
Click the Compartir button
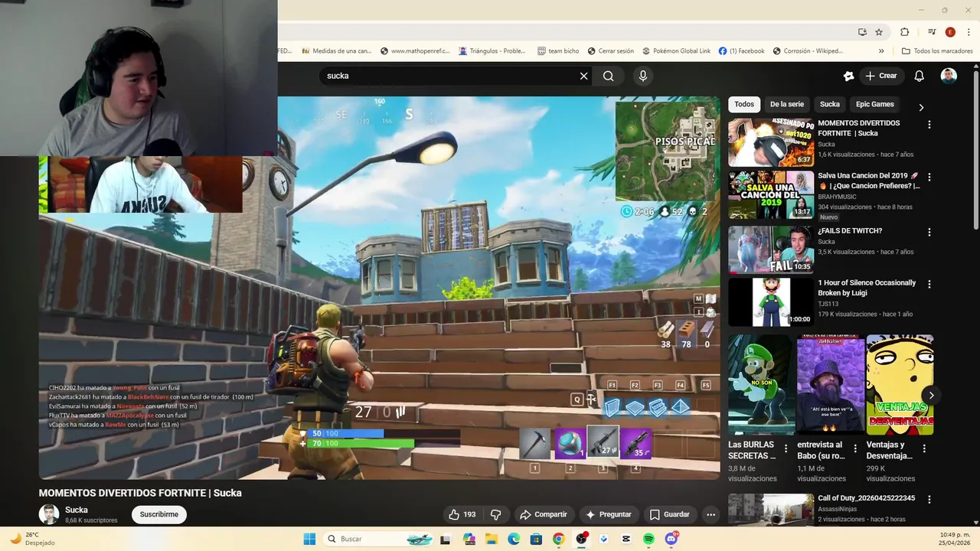(x=543, y=514)
